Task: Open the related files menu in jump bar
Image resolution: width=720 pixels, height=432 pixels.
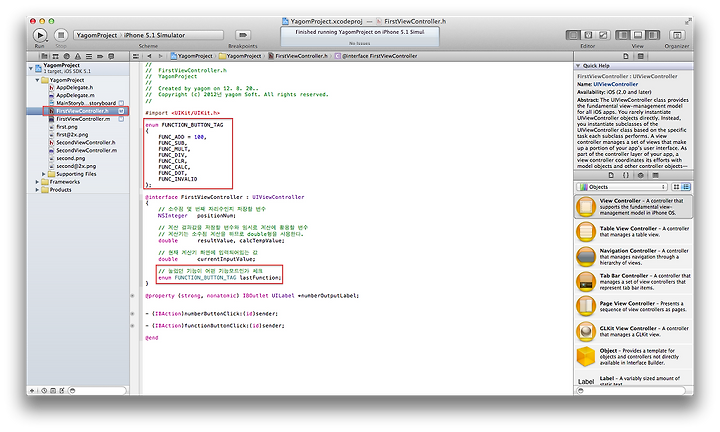Action: (135, 56)
